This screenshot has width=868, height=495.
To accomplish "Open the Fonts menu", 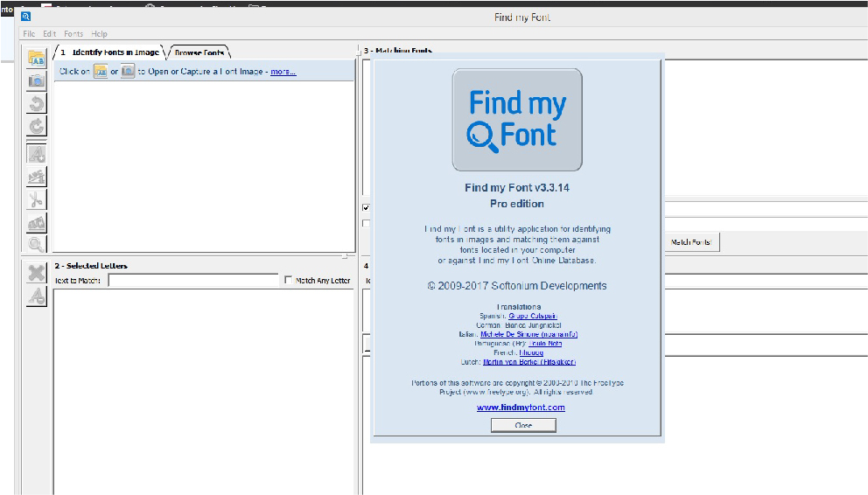I will pos(73,34).
